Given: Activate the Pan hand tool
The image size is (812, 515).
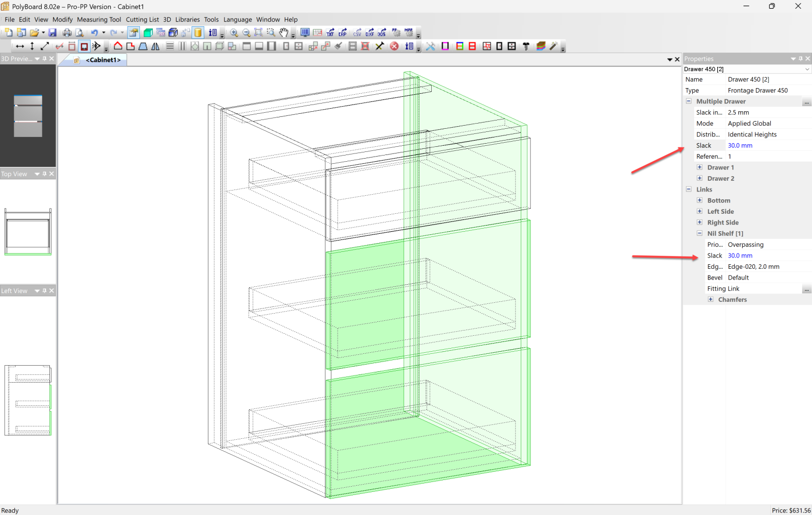Looking at the screenshot, I should (284, 33).
